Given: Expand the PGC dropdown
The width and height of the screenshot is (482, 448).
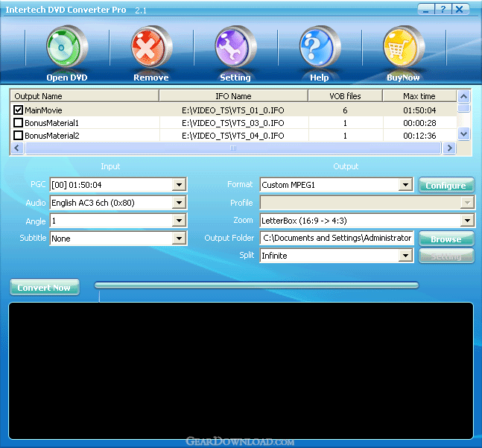Looking at the screenshot, I should click(179, 185).
